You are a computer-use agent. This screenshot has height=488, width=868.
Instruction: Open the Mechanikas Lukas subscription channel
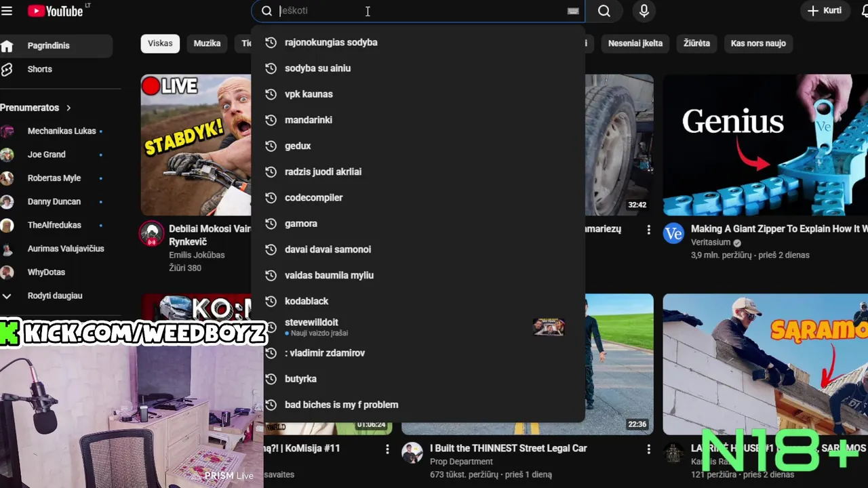pyautogui.click(x=56, y=131)
